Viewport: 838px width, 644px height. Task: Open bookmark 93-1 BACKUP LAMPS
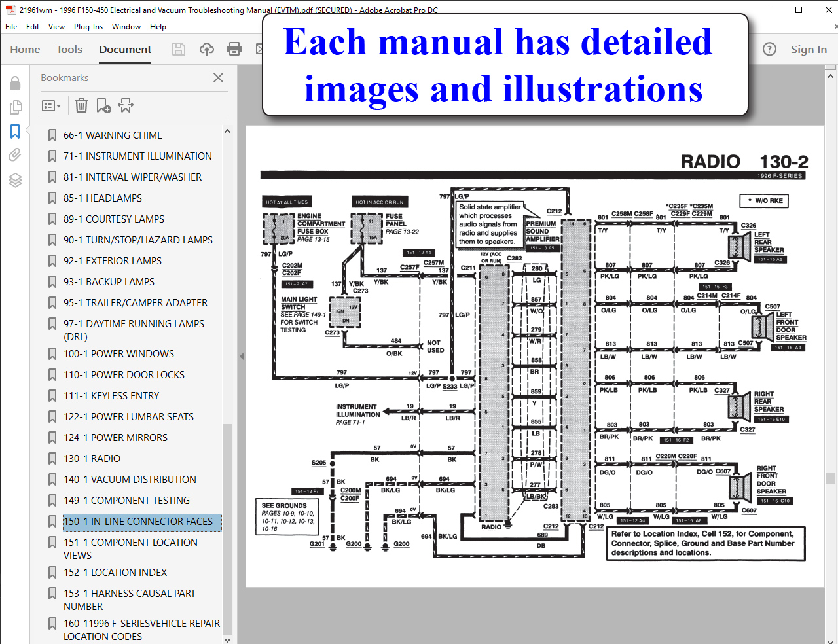[x=109, y=282]
